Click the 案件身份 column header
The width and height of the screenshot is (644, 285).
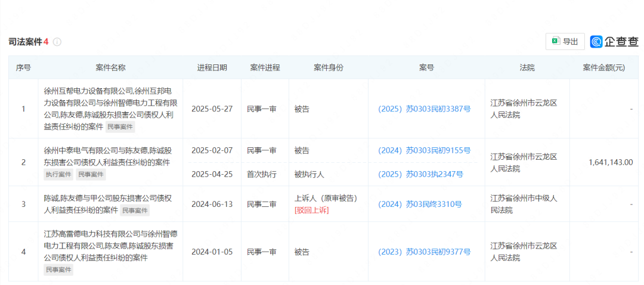[328, 68]
